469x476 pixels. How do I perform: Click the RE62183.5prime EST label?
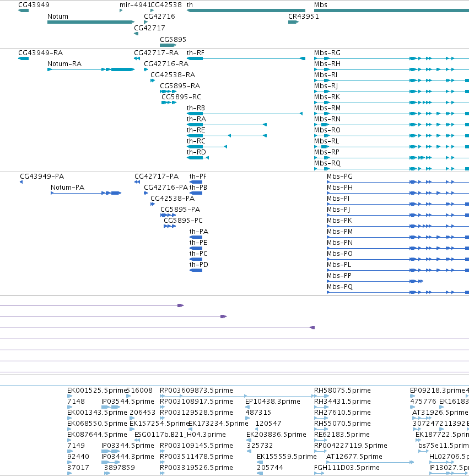click(x=342, y=435)
